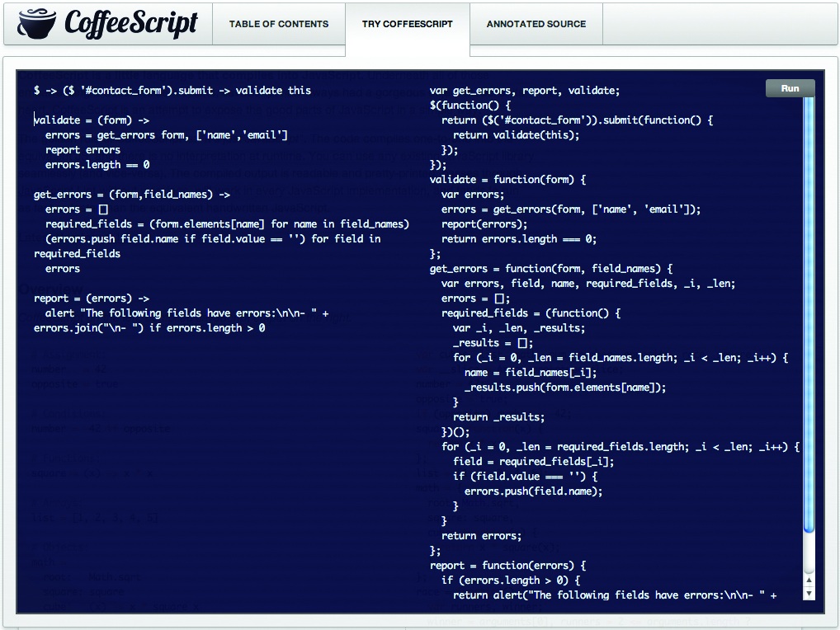Click "var _i, _len, _results;" in the output

519,328
